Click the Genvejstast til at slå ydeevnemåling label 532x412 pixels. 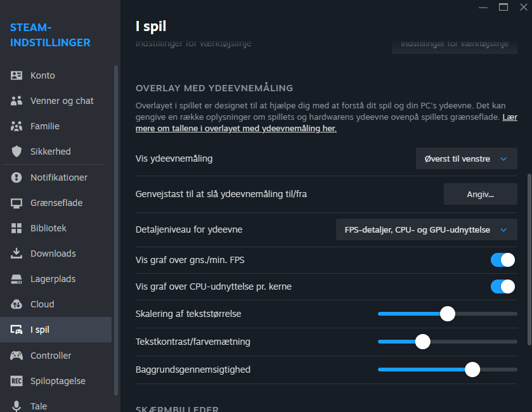click(x=221, y=194)
